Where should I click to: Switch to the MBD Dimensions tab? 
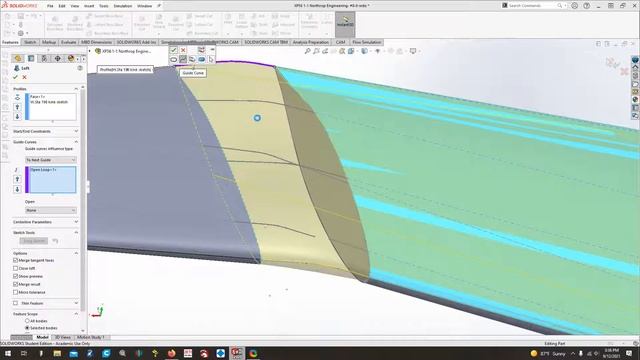(96, 42)
